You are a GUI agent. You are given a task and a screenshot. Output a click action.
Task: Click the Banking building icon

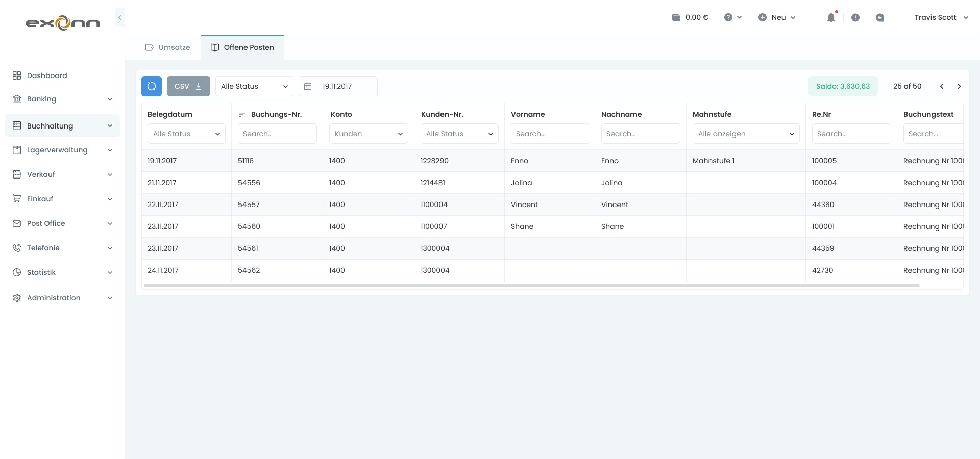coord(17,99)
